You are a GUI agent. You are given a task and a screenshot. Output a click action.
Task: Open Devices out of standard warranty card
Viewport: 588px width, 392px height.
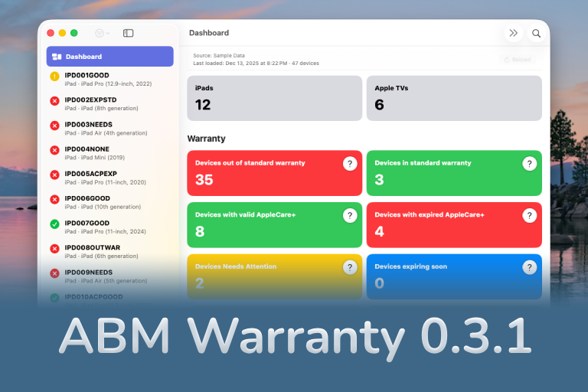pyautogui.click(x=275, y=173)
